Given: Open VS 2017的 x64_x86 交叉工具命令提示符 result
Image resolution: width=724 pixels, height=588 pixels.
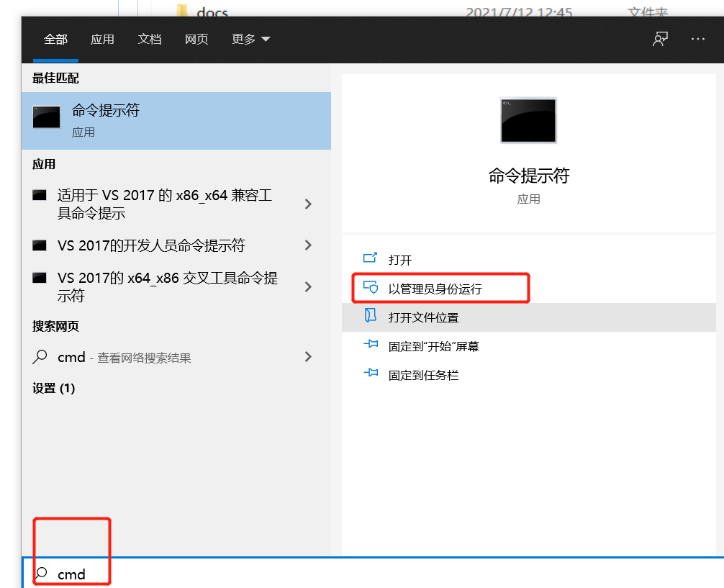Looking at the screenshot, I should click(176, 287).
